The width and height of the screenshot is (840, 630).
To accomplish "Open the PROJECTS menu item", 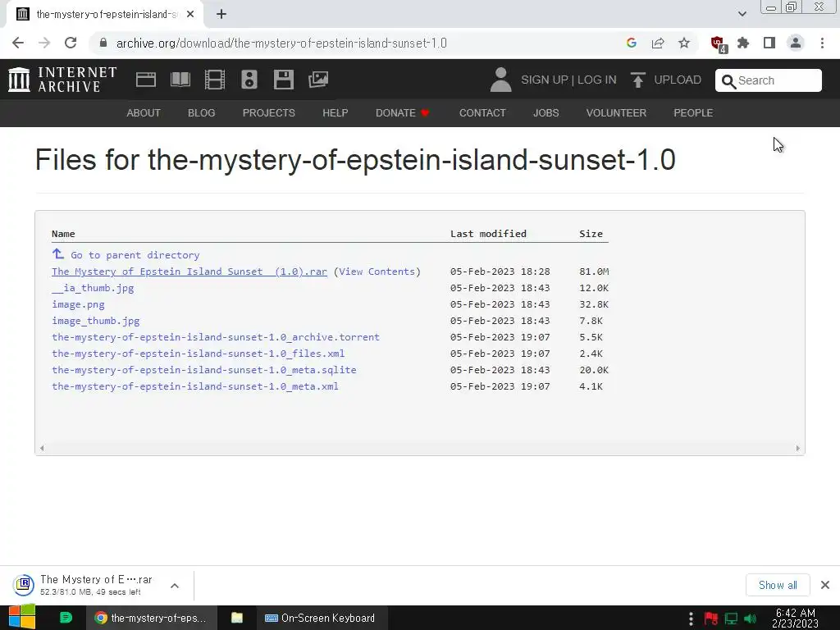I will coord(269,113).
